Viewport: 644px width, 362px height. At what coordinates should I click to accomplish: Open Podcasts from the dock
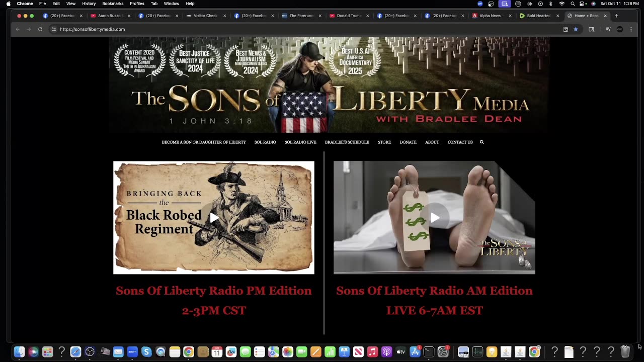pyautogui.click(x=386, y=352)
